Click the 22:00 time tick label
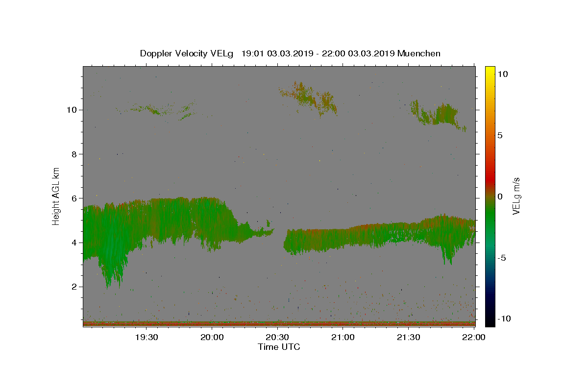 pyautogui.click(x=474, y=337)
